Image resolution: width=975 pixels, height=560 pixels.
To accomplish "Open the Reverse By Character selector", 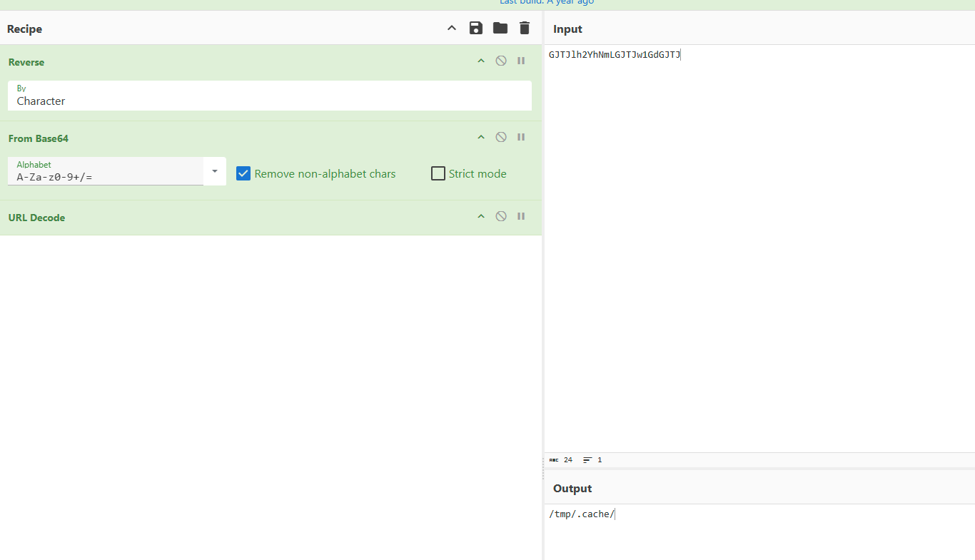I will tap(270, 96).
